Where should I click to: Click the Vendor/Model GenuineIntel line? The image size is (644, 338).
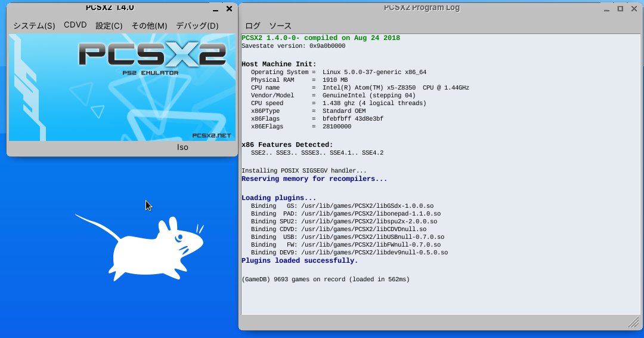(x=333, y=96)
